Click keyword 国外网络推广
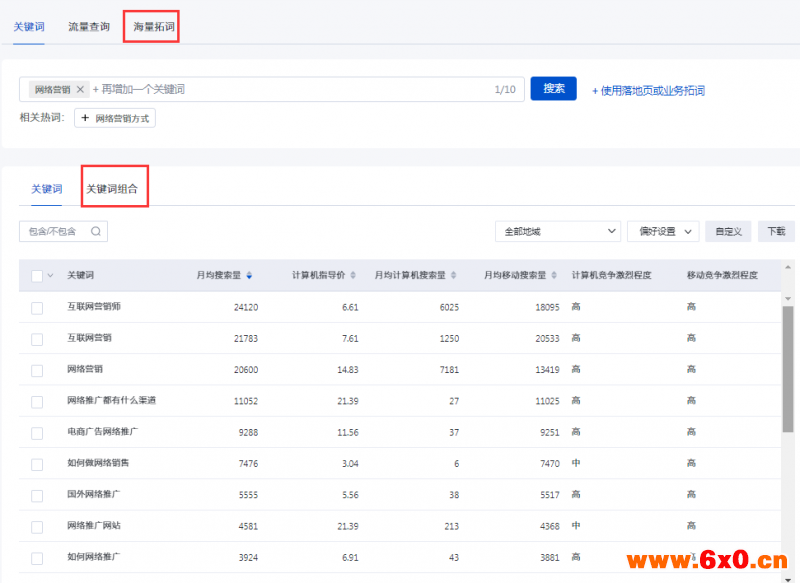Screen dimensions: 800x583 [94, 494]
